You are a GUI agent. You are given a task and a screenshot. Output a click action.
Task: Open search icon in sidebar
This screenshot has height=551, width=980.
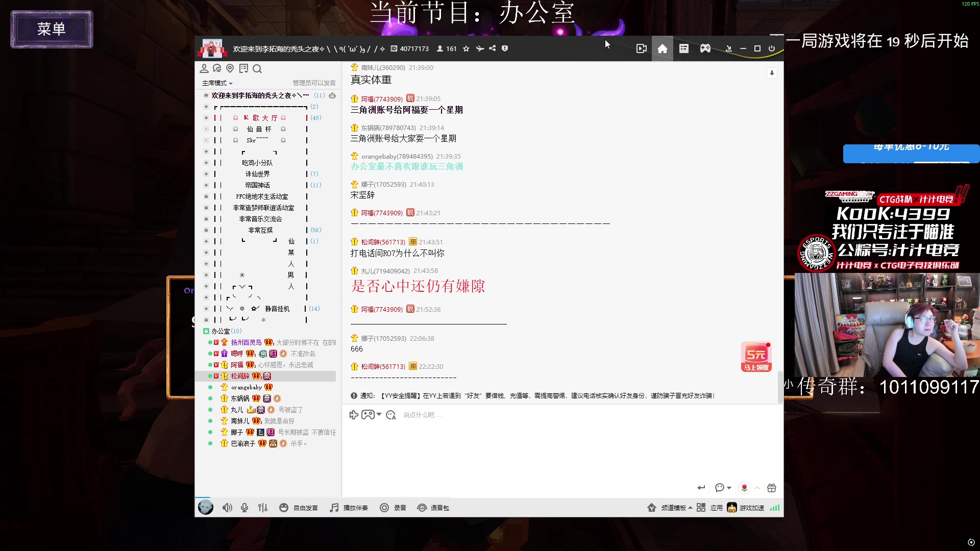pos(257,68)
